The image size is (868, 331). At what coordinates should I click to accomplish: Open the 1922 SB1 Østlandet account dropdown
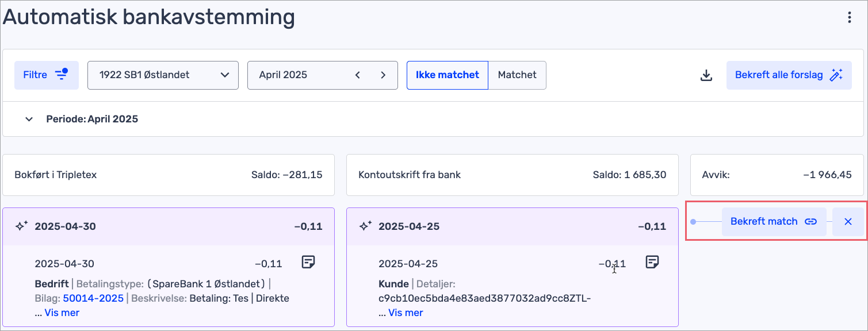[x=163, y=75]
